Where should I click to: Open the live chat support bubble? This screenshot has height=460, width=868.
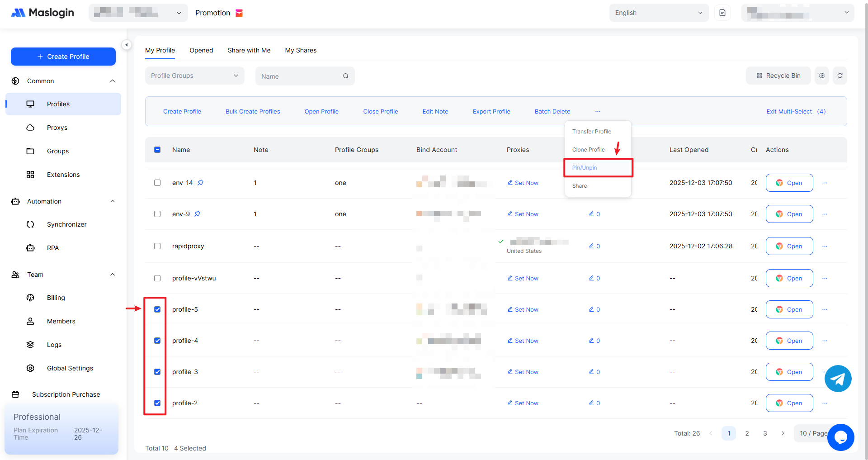tap(840, 437)
